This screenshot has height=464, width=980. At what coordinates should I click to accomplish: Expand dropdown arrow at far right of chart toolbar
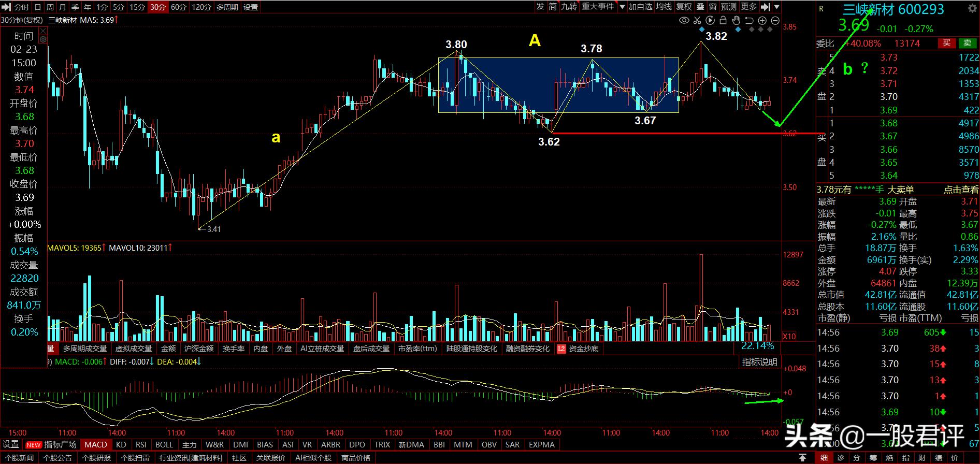(777, 7)
